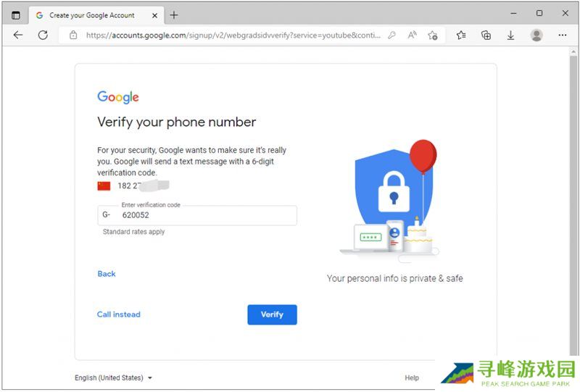This screenshot has width=580, height=392.
Task: Click the browser profile avatar
Action: [x=536, y=35]
